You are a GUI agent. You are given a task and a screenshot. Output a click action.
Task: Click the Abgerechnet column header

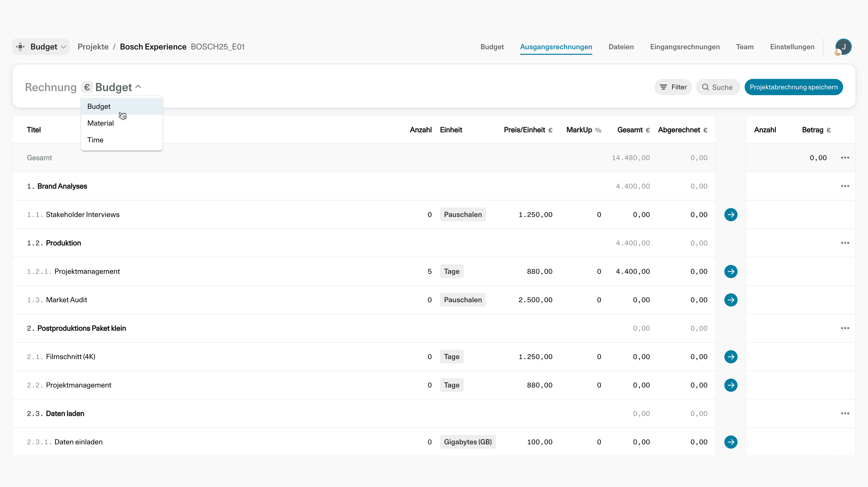coord(682,130)
